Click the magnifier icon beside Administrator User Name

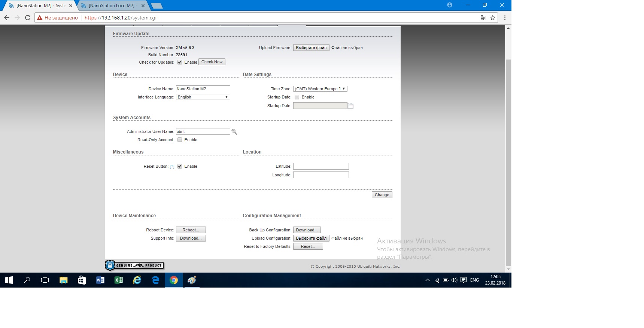(234, 132)
